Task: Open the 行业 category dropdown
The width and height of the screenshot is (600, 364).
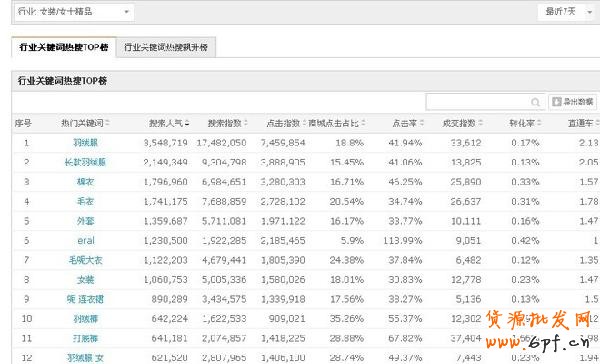Action: click(x=74, y=12)
